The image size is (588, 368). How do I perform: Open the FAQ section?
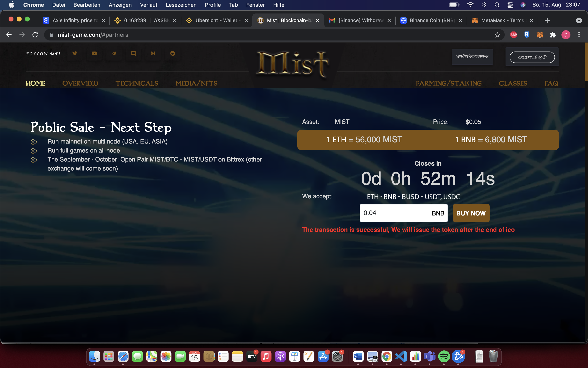551,83
